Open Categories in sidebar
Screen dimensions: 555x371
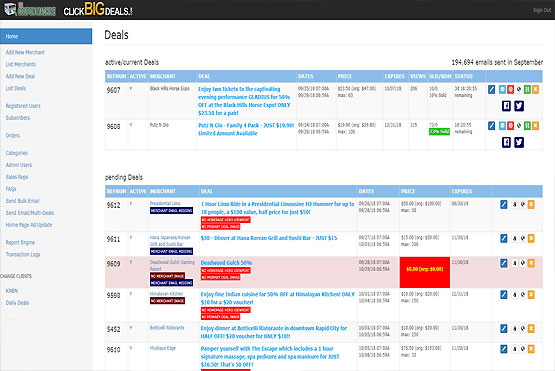(17, 153)
